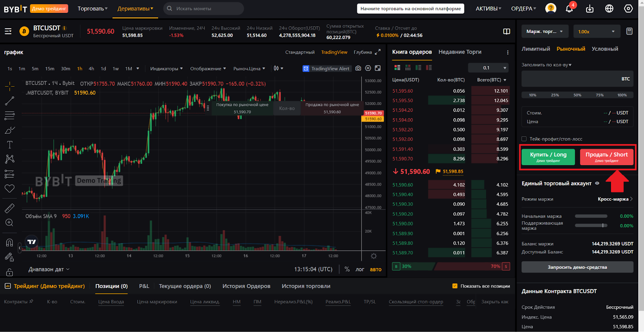Expand the Индикаторы dropdown
The image size is (644, 332).
(x=166, y=68)
